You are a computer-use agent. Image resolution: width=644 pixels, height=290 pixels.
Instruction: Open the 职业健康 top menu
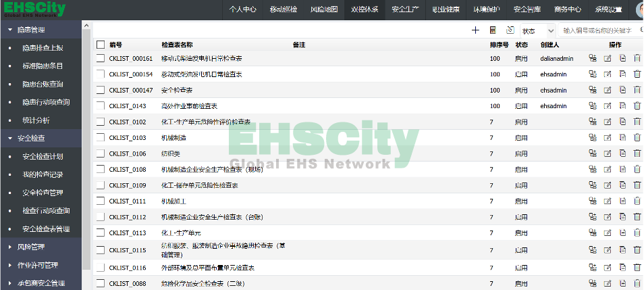(x=446, y=9)
